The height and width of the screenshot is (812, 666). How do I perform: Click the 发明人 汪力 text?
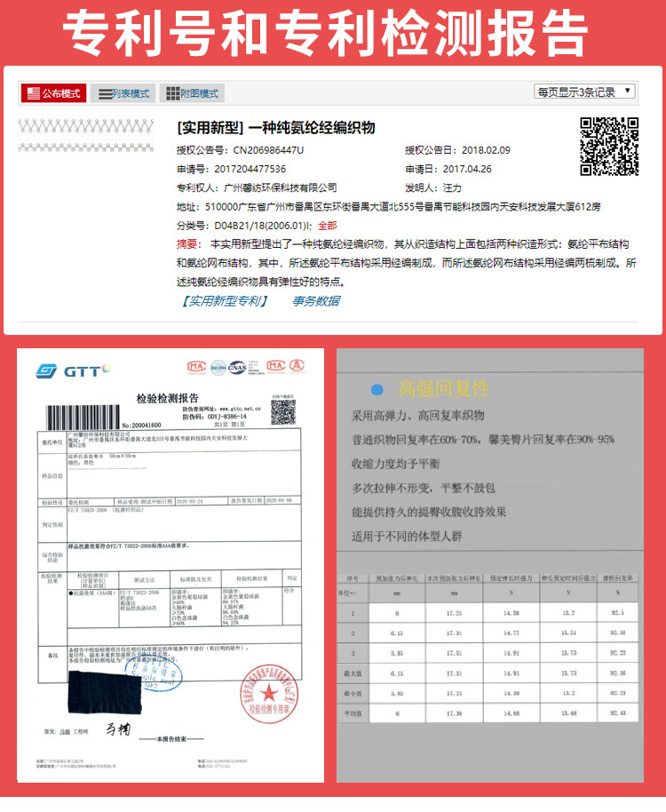tap(433, 187)
